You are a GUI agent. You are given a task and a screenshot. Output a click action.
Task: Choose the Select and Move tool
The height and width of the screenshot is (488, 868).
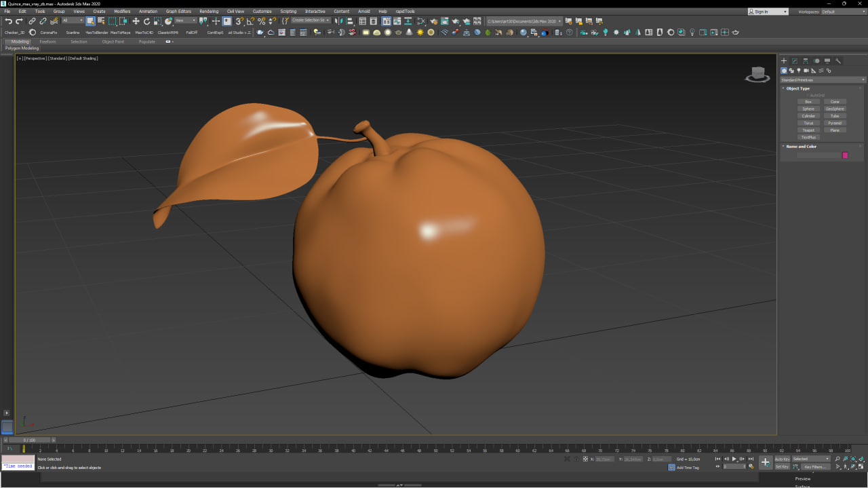tap(136, 21)
